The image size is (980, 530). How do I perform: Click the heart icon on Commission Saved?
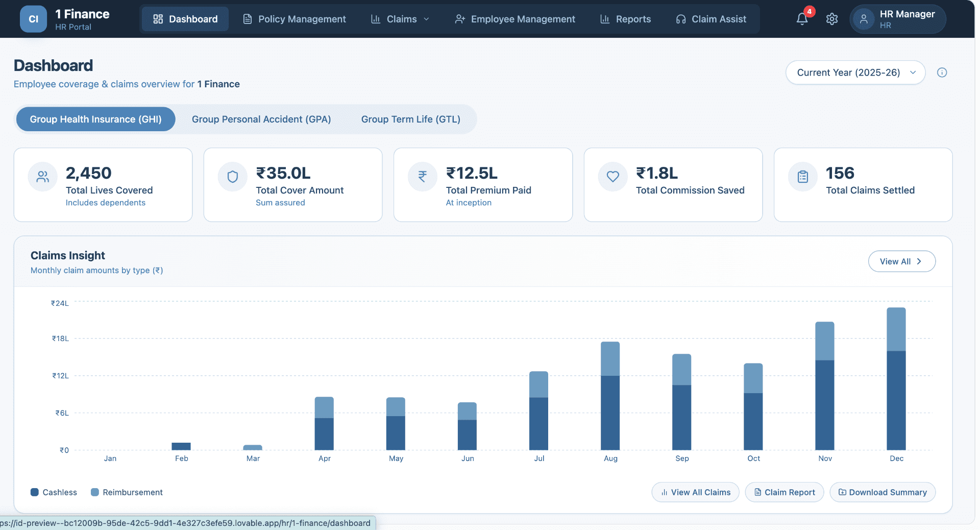coord(612,177)
